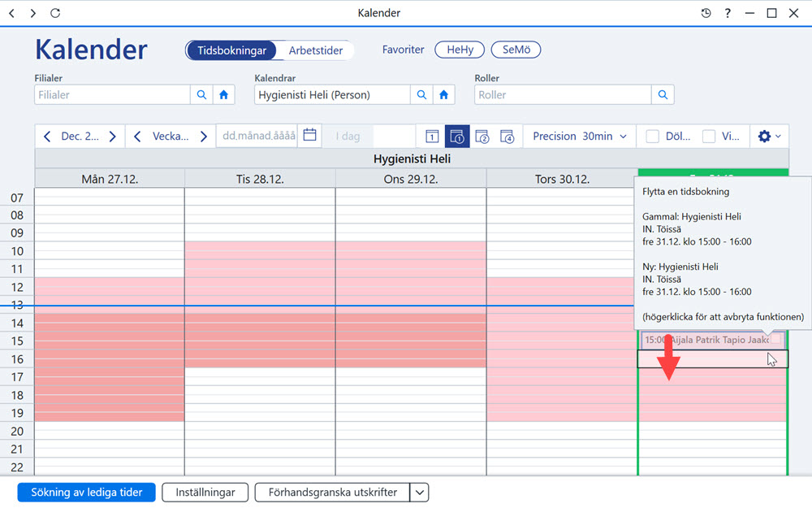The image size is (812, 508).
Task: Select the two-week calendar view icon
Action: [482, 137]
